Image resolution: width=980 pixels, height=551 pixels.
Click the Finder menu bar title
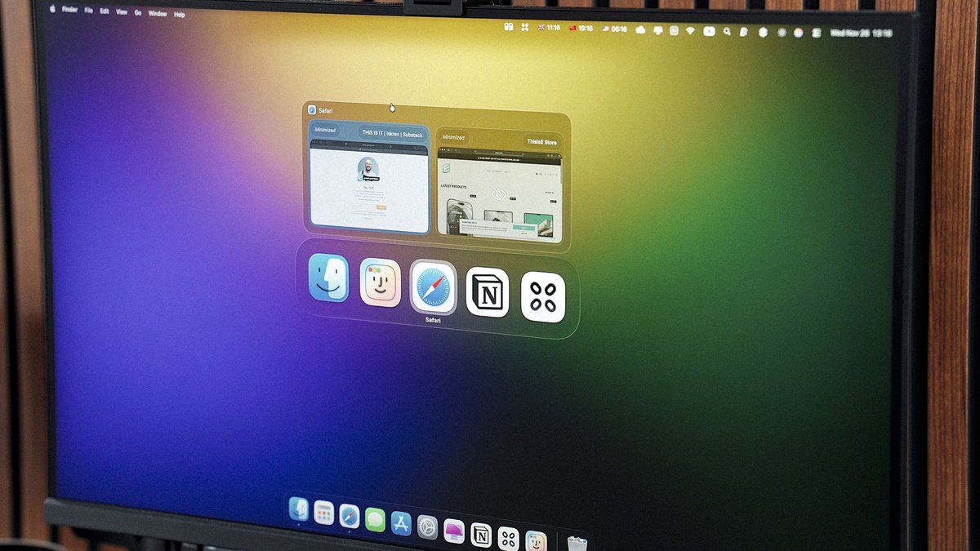[69, 11]
